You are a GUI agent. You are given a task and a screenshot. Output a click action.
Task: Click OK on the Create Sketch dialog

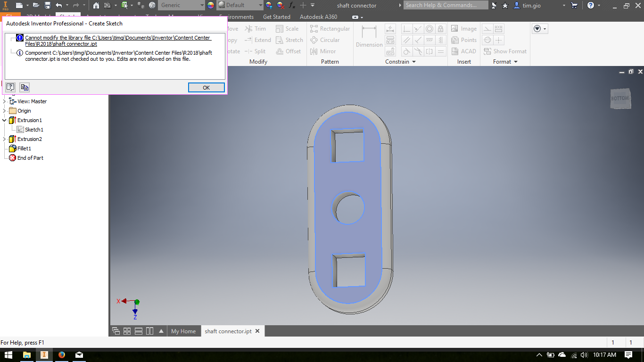click(206, 87)
